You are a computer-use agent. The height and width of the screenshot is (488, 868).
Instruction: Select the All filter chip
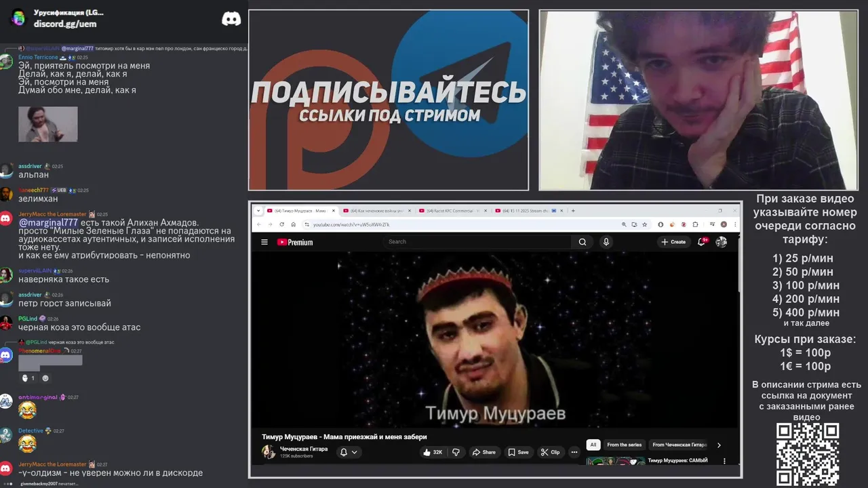[593, 445]
